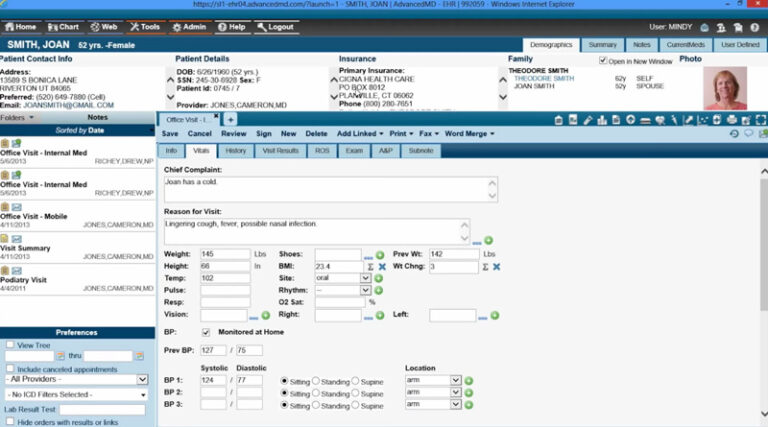
Task: Open the CurrentMeds patient tab
Action: [x=685, y=45]
